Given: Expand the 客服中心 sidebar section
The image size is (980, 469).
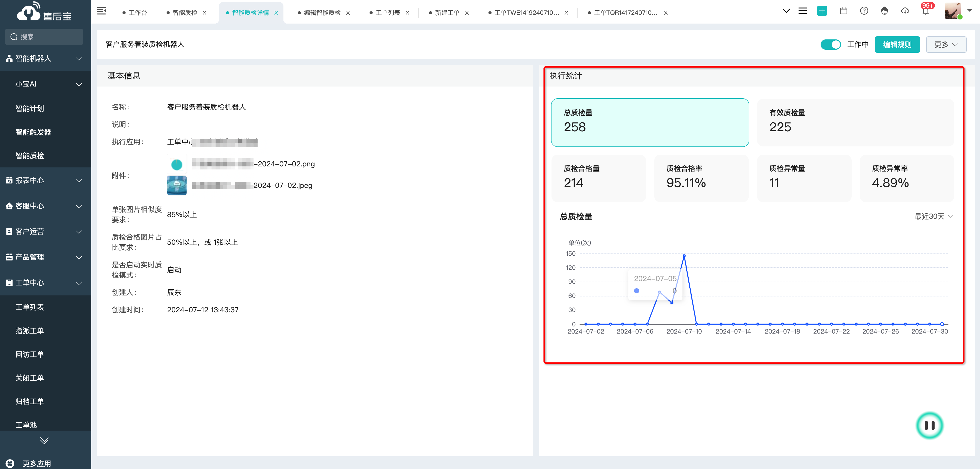Looking at the screenshot, I should pos(46,206).
